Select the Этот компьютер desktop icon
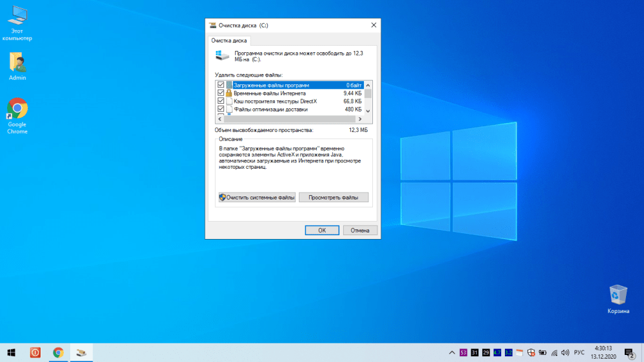 pyautogui.click(x=17, y=14)
